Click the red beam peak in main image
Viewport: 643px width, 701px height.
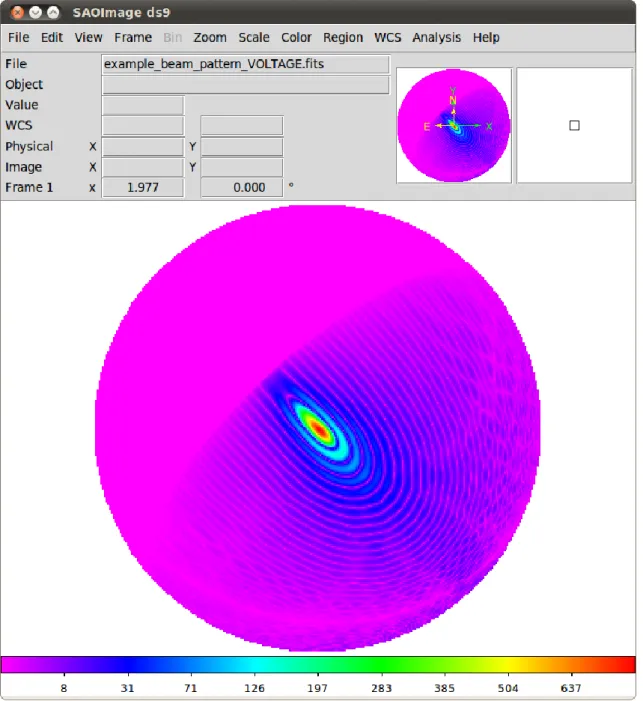click(319, 429)
